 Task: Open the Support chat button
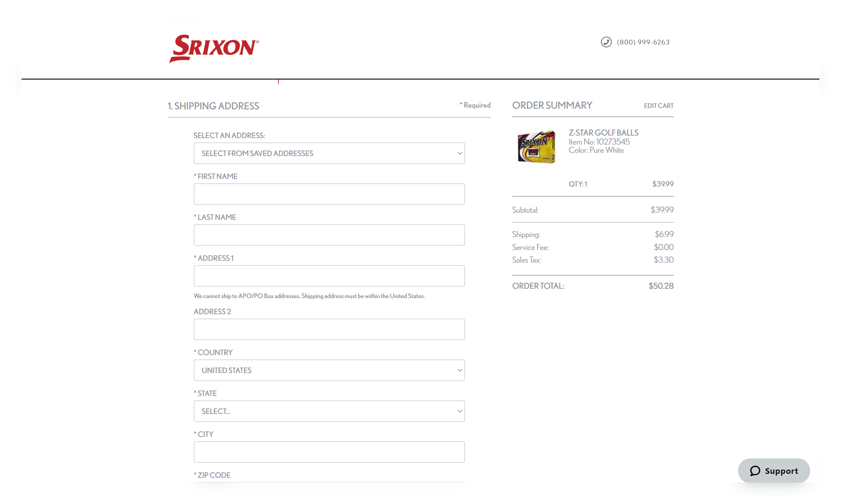click(x=774, y=471)
